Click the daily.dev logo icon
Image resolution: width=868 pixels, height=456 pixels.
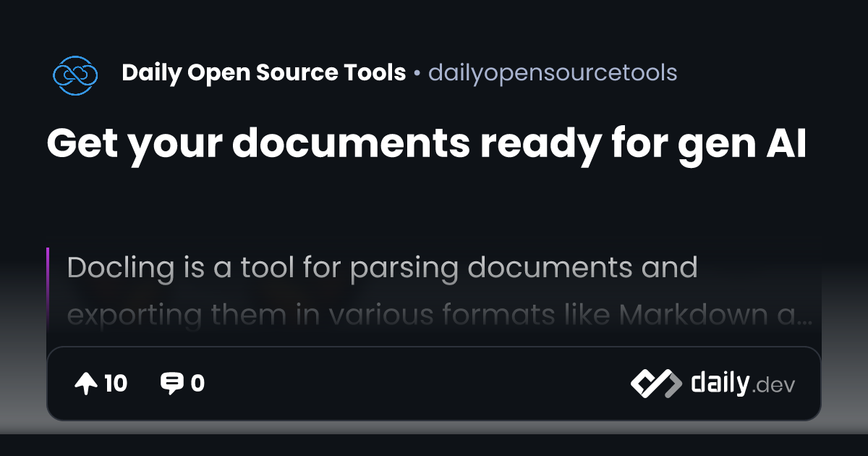pyautogui.click(x=655, y=384)
